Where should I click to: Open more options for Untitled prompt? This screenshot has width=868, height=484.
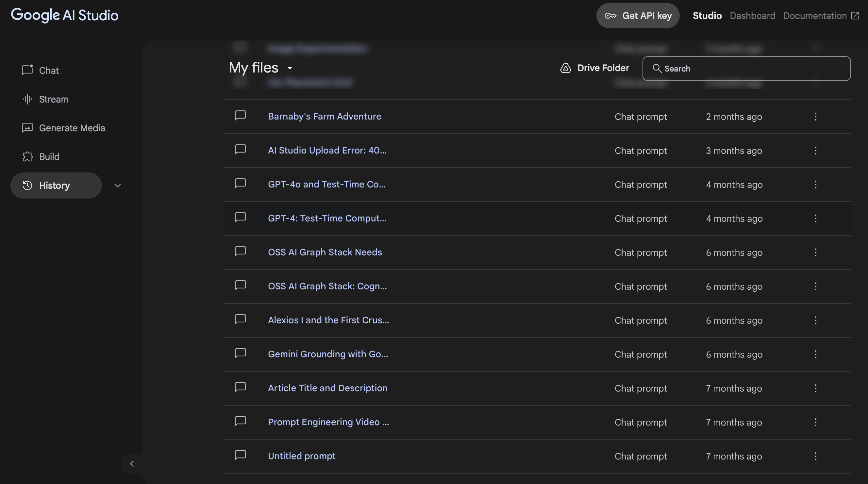point(815,456)
